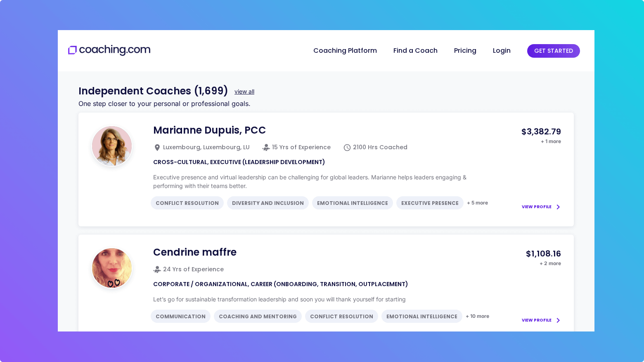Viewport: 644px width, 362px height.
Task: Expand '+ 1 more' pricing under $3,382.79
Action: [551, 141]
